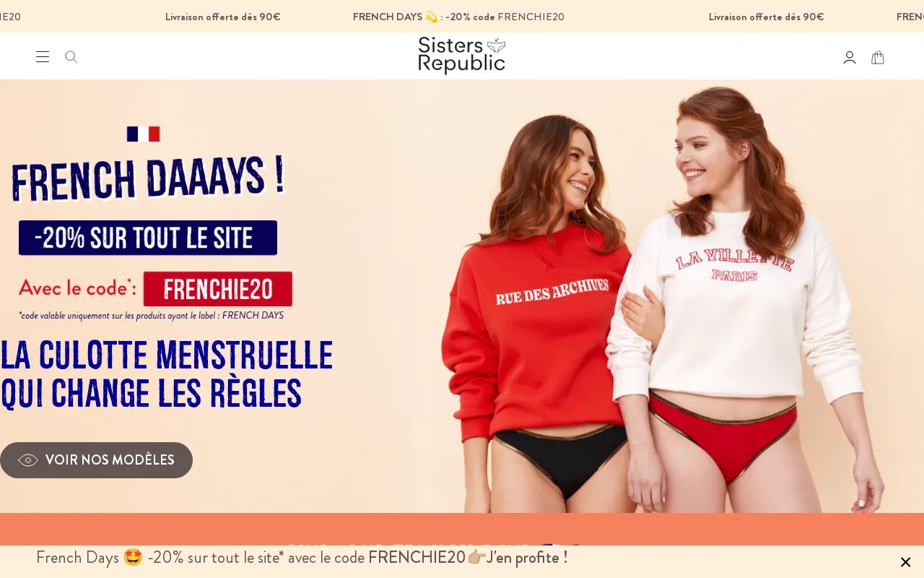Go to account via the user icon
This screenshot has width=924, height=578.
[850, 58]
